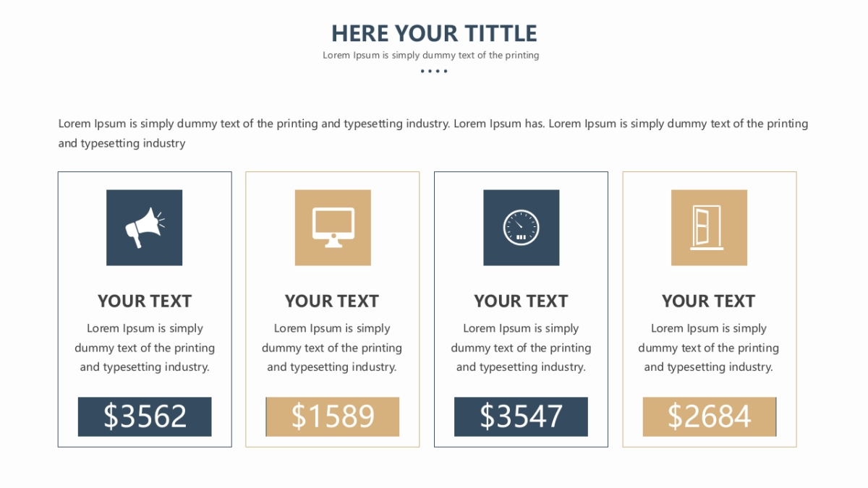This screenshot has height=488, width=868.
Task: Select the open door icon
Action: [709, 227]
